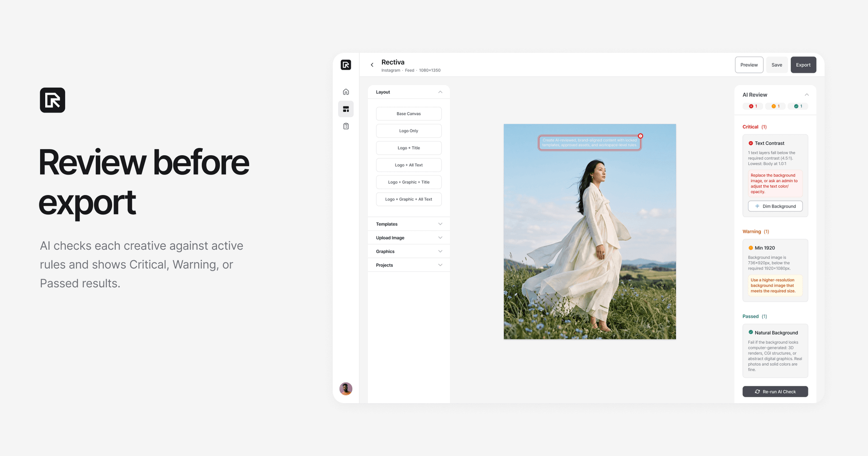Click the 'Use a higher-resolution' suggestion

click(x=775, y=285)
